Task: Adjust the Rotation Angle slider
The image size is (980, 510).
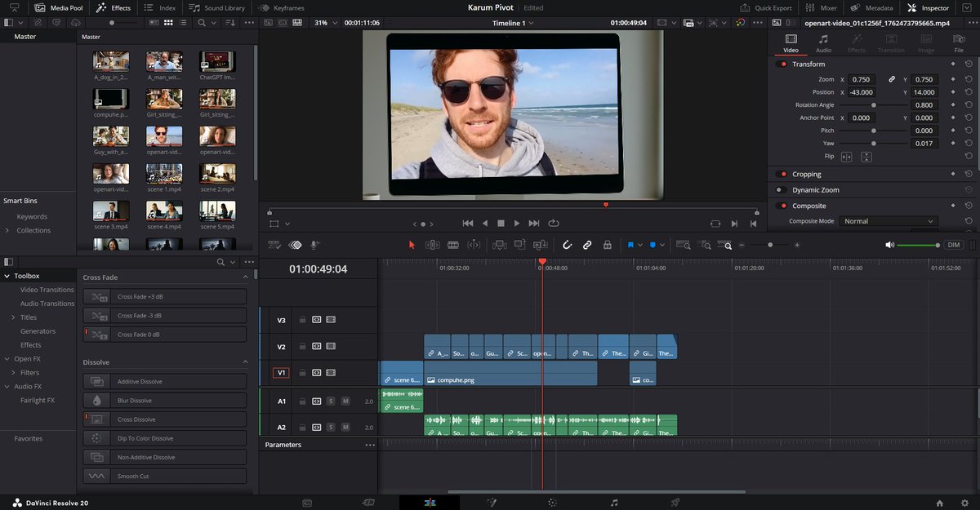Action: click(874, 105)
